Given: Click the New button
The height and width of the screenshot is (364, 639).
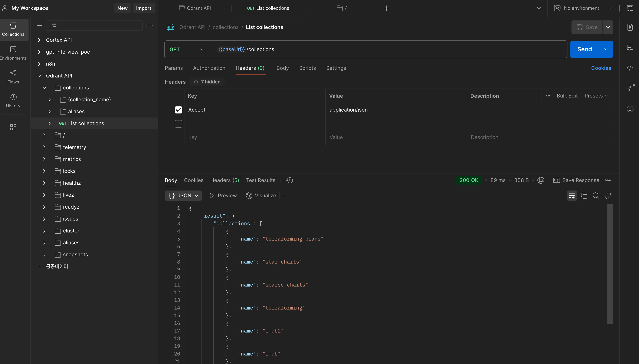Looking at the screenshot, I should tap(122, 8).
